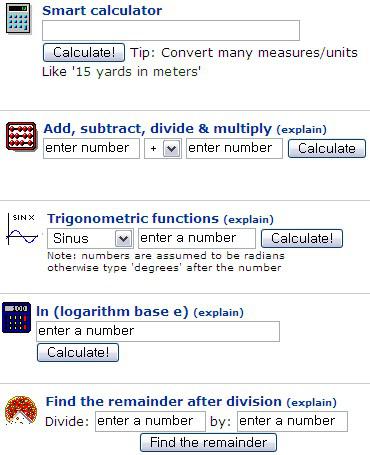Click Calculate! for trigonometric functions

[x=302, y=239]
